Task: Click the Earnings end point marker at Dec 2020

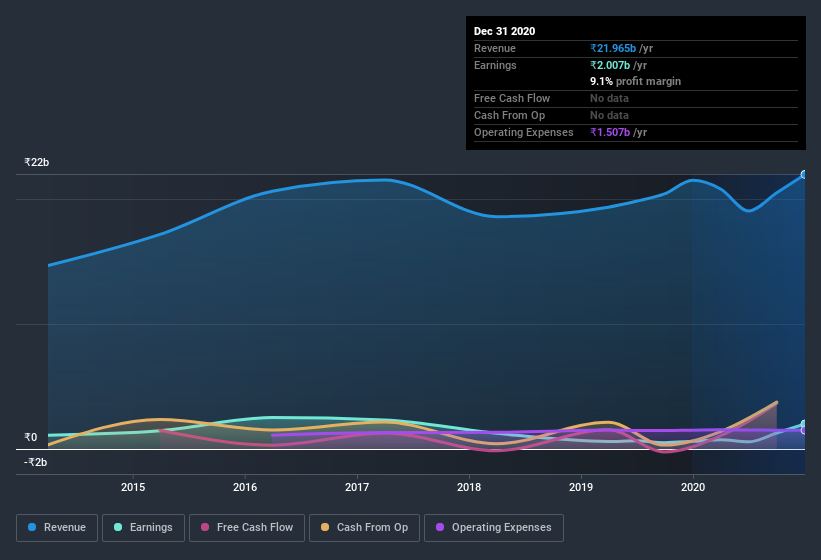Action: pyautogui.click(x=804, y=424)
